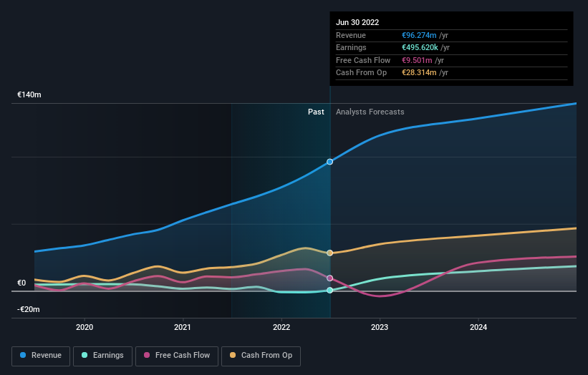588x375 pixels.
Task: Click the €140m y-axis label
Action: pyautogui.click(x=29, y=94)
